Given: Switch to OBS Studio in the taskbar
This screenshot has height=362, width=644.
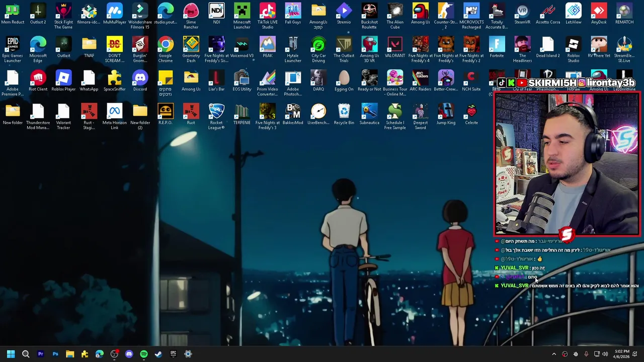Looking at the screenshot, I should click(x=114, y=354).
